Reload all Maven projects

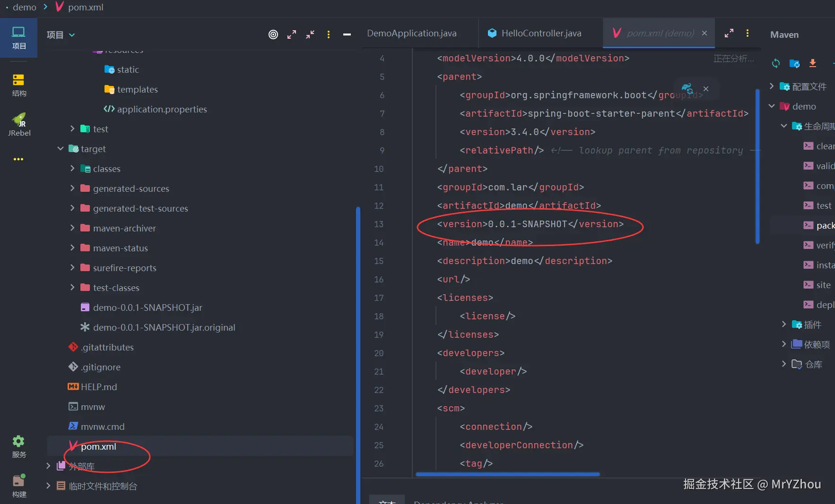[x=776, y=63]
